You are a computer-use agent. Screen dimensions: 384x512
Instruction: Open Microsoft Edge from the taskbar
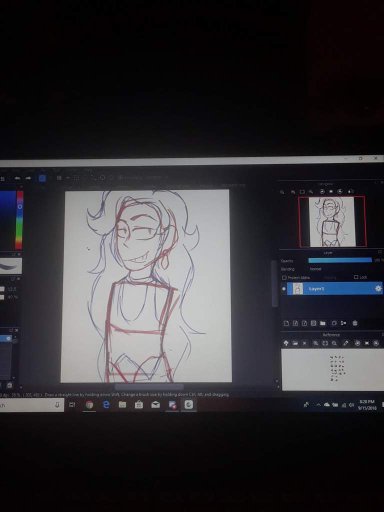coord(106,405)
